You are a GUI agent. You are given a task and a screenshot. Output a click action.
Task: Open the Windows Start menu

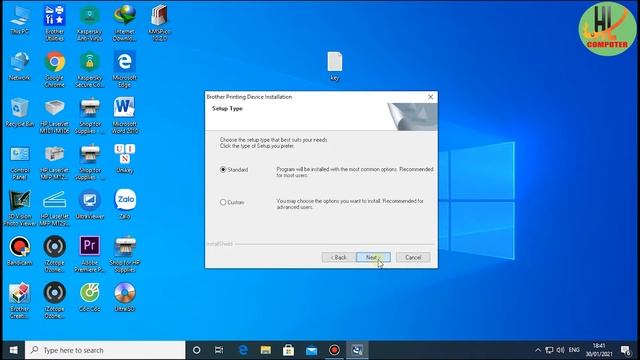(x=13, y=350)
